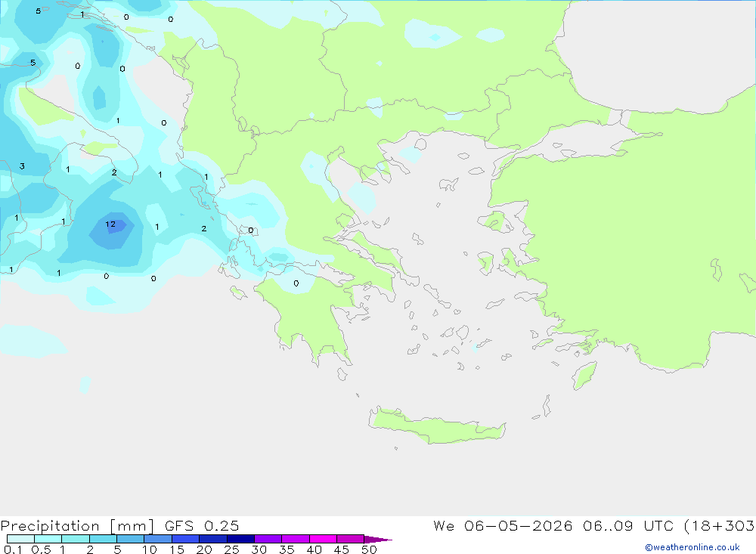
Task: Click the island of Crete on the map
Action: (x=436, y=427)
